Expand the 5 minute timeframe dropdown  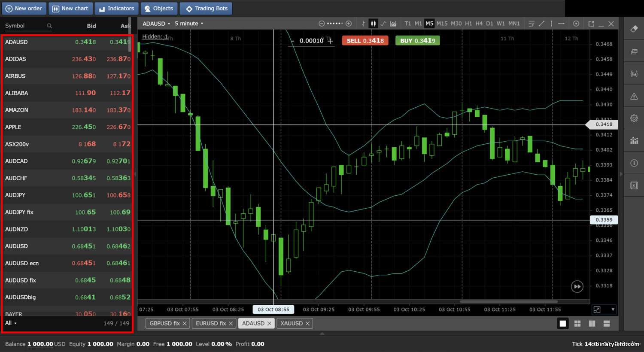coord(189,24)
